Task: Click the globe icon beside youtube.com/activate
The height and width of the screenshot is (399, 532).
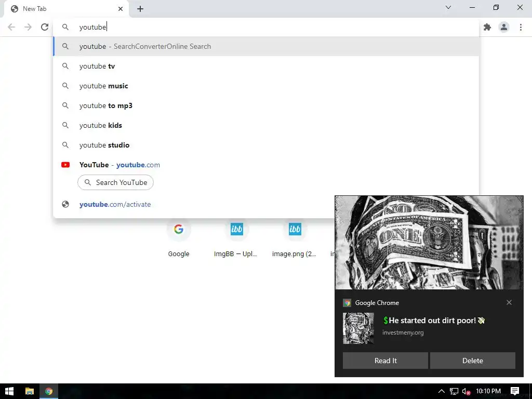Action: (65, 204)
